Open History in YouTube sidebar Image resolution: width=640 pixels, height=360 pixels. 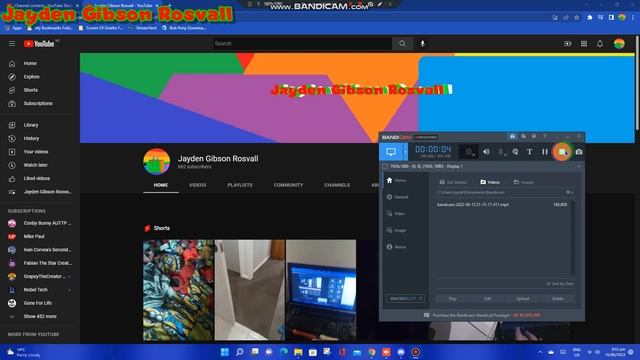coord(40,138)
